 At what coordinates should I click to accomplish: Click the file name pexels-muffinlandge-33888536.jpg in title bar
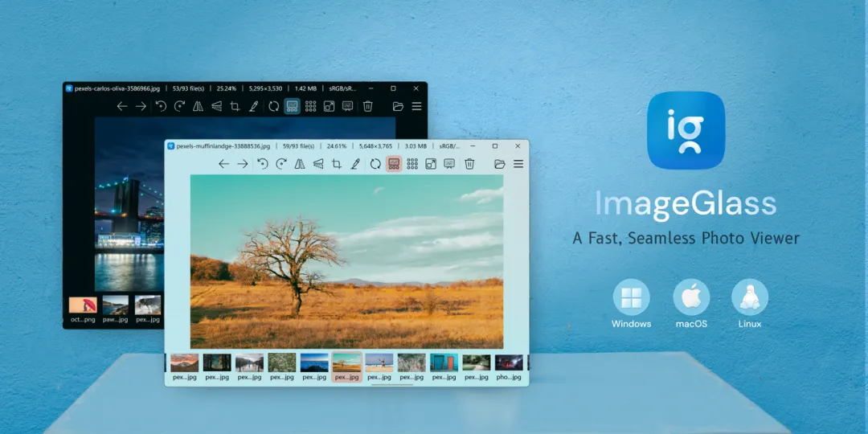(x=223, y=146)
